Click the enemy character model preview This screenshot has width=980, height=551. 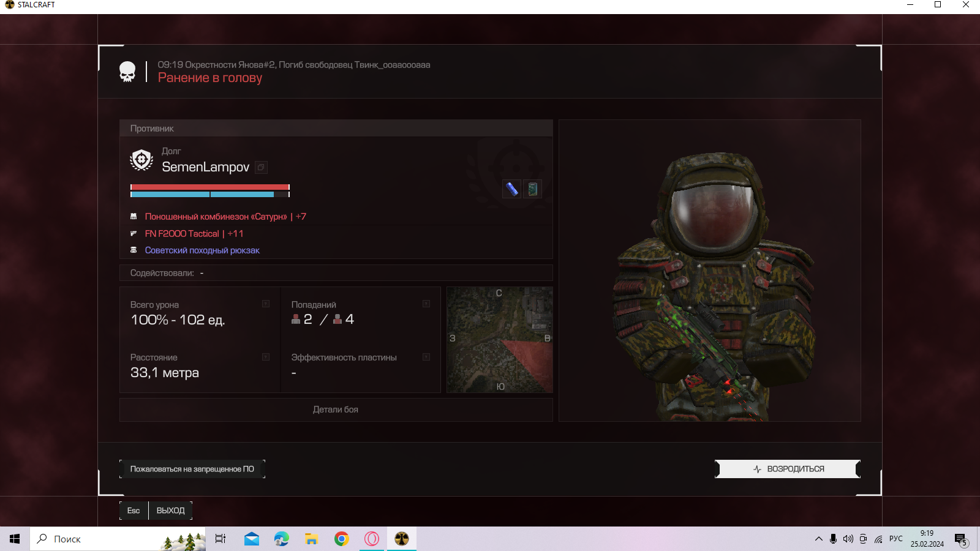coord(710,271)
